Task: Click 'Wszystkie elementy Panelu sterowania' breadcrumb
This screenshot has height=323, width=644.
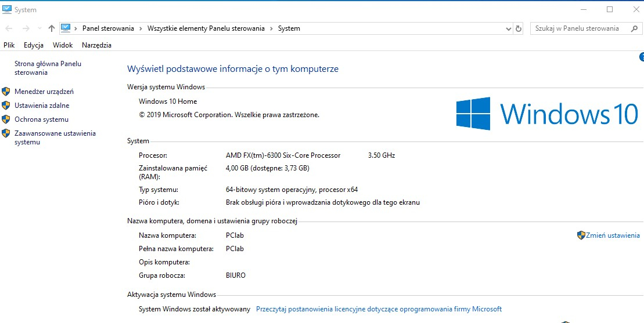Action: point(206,28)
